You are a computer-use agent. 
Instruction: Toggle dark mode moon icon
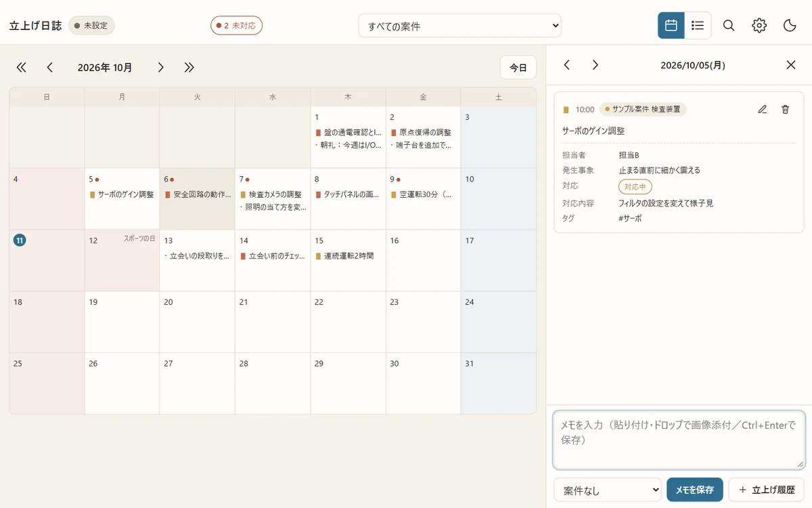790,26
